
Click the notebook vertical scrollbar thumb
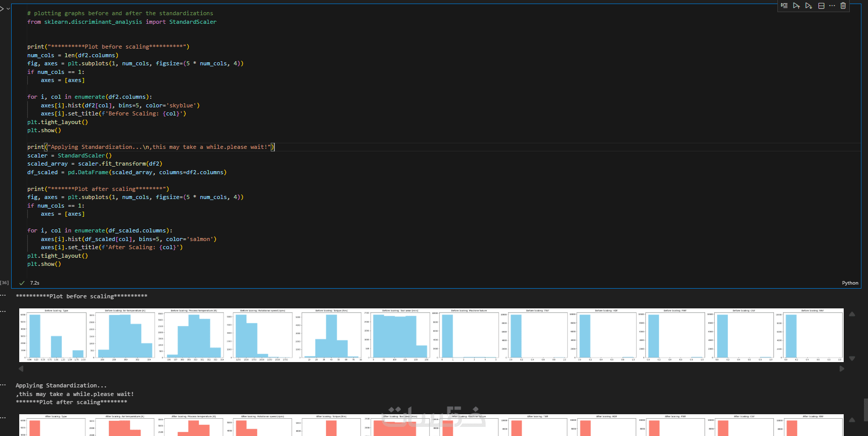[865, 410]
